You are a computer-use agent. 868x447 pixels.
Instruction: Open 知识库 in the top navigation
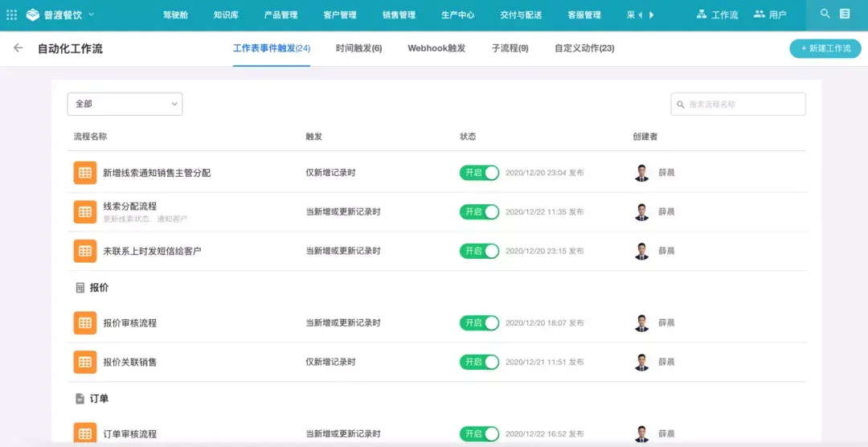(x=226, y=15)
